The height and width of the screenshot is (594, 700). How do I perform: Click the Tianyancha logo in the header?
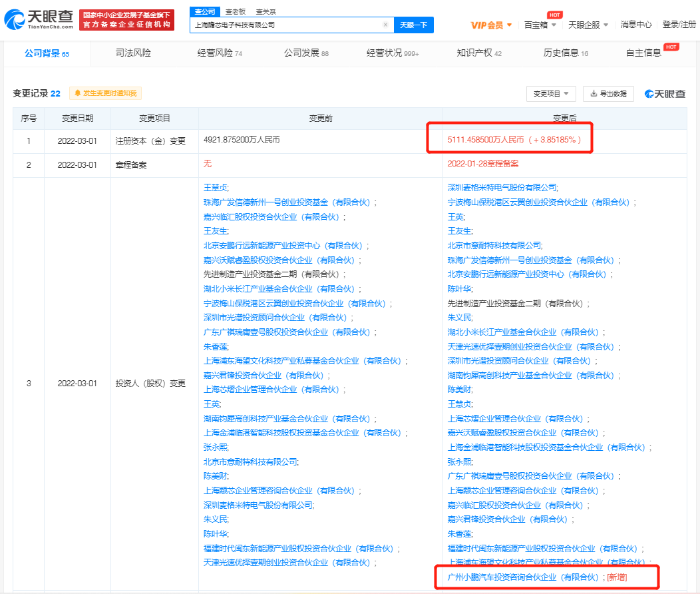coord(39,20)
